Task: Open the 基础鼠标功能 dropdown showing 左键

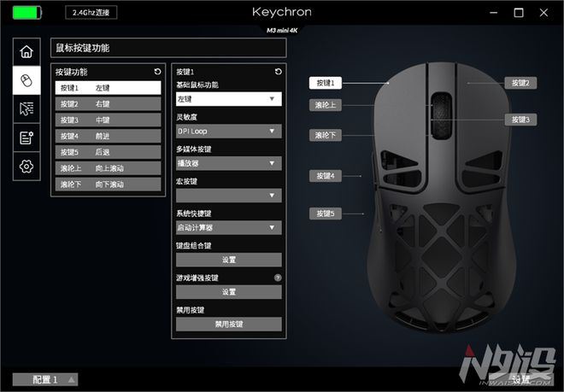Action: [229, 99]
